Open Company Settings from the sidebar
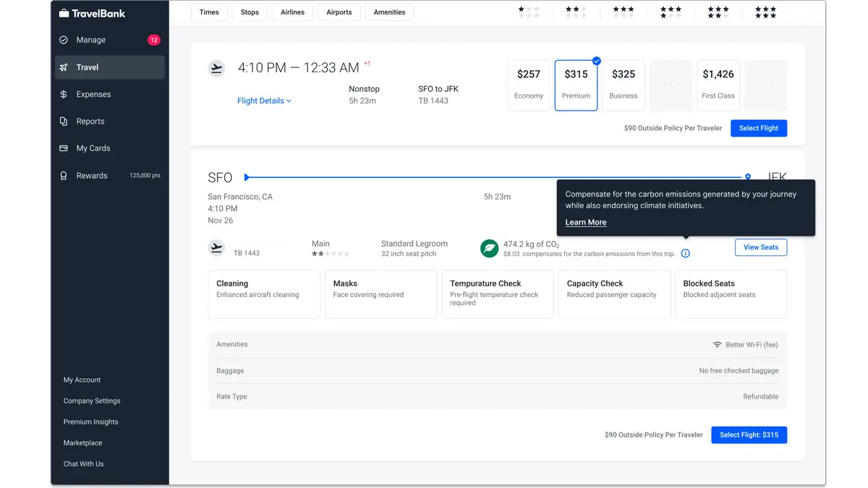 (x=92, y=401)
